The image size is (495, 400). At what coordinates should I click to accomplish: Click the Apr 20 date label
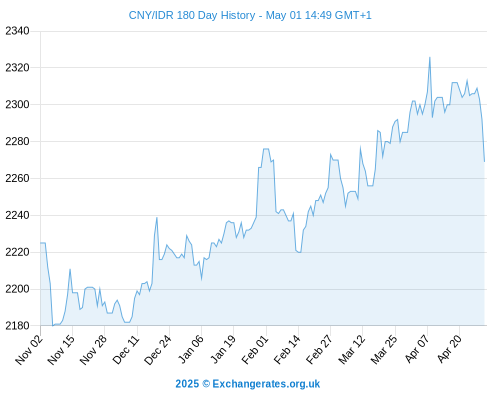pos(449,349)
